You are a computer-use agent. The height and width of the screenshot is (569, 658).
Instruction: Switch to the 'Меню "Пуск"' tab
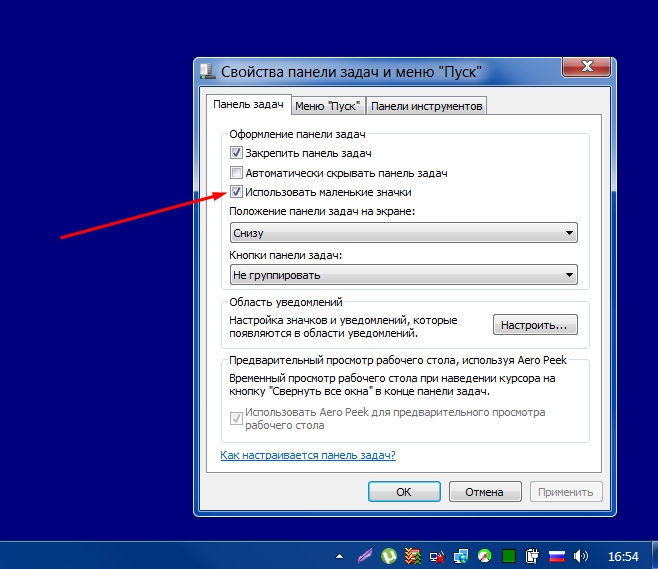(x=328, y=105)
